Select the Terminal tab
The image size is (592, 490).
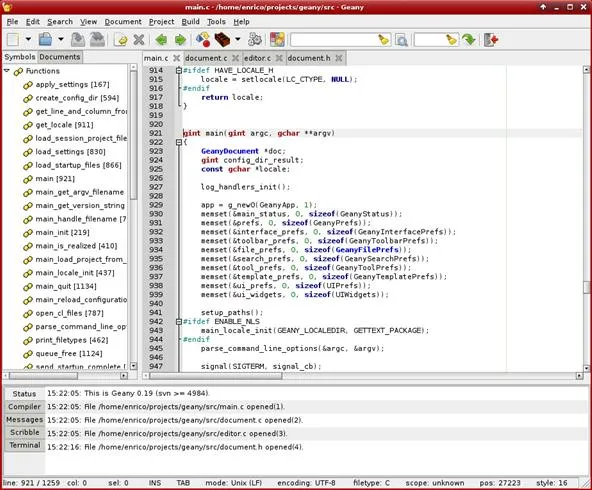point(24,445)
